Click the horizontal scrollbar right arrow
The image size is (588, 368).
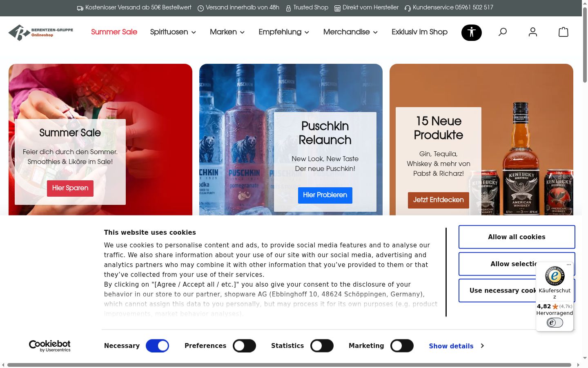(x=578, y=365)
